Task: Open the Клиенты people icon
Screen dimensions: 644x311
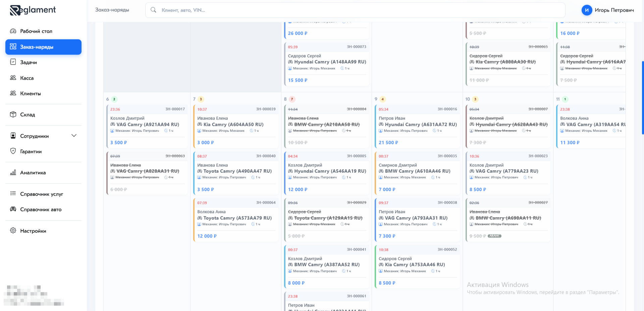Action: click(13, 93)
